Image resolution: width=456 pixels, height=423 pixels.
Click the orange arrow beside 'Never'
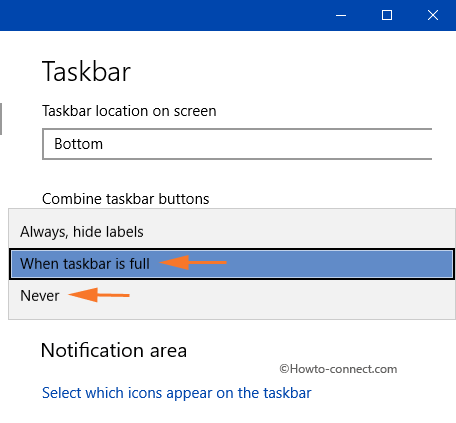click(99, 295)
